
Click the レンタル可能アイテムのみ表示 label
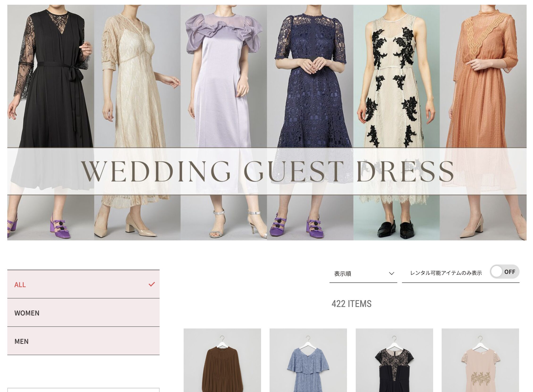pyautogui.click(x=446, y=273)
